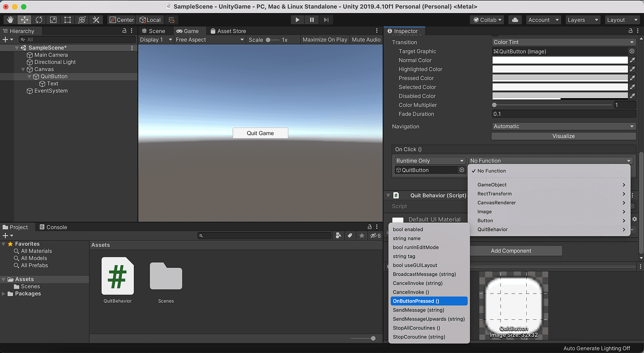Toggle Mute Audio in Game view
Screen dimensions: 644x353
coord(366,40)
